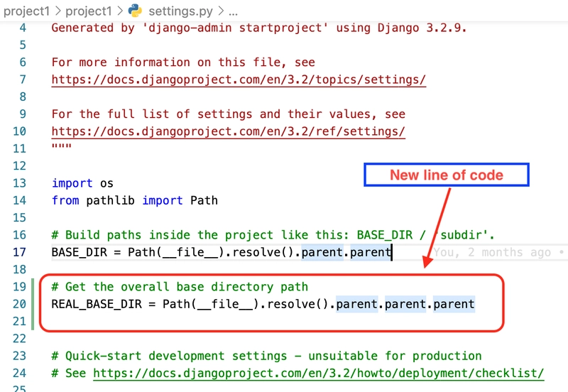Viewport: 568px width, 392px height.
Task: Open the ref/settings documentation link
Action: (228, 131)
